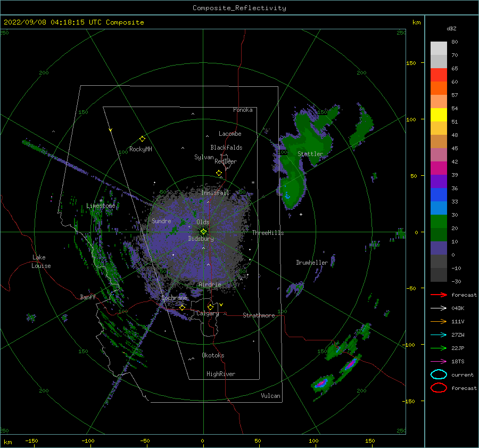Click the RedDeer city label
Image resolution: width=479 pixels, height=448 pixels.
point(226,161)
